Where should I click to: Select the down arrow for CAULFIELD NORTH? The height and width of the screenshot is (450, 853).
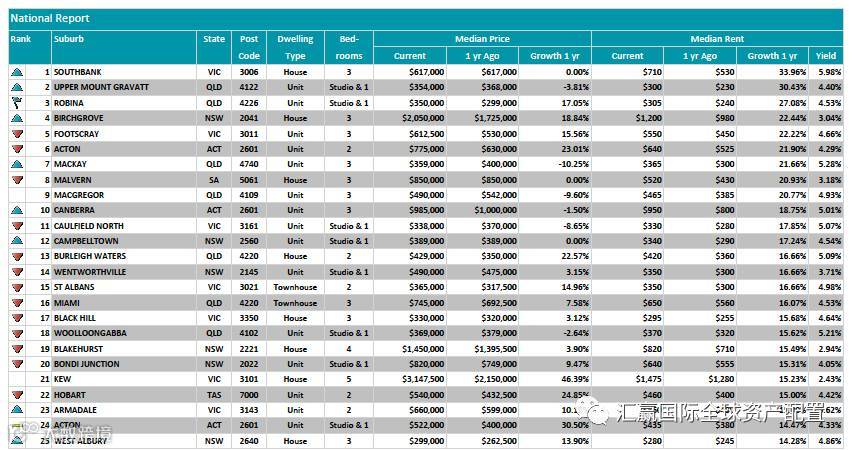17,226
